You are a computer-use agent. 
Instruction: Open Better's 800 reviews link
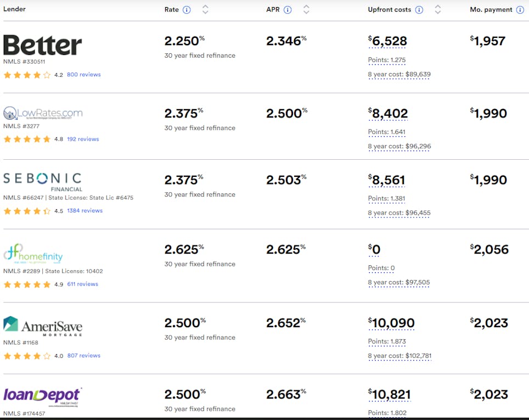[83, 75]
